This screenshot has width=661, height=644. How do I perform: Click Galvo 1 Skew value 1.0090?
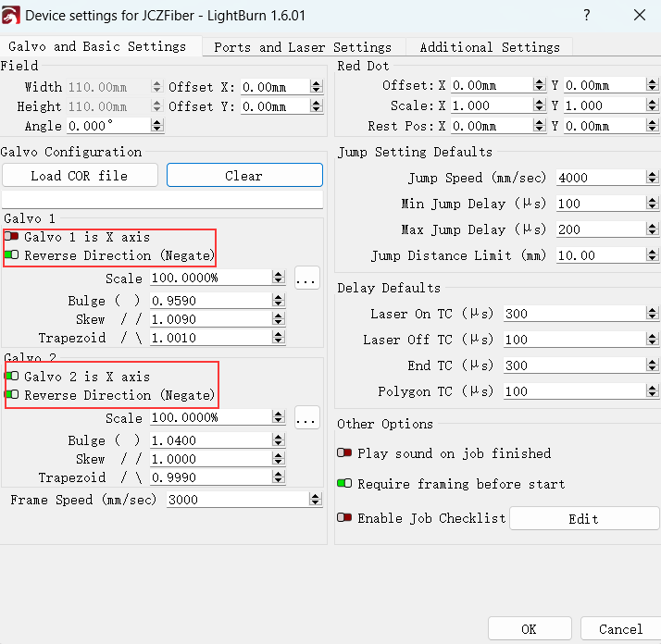coord(211,319)
